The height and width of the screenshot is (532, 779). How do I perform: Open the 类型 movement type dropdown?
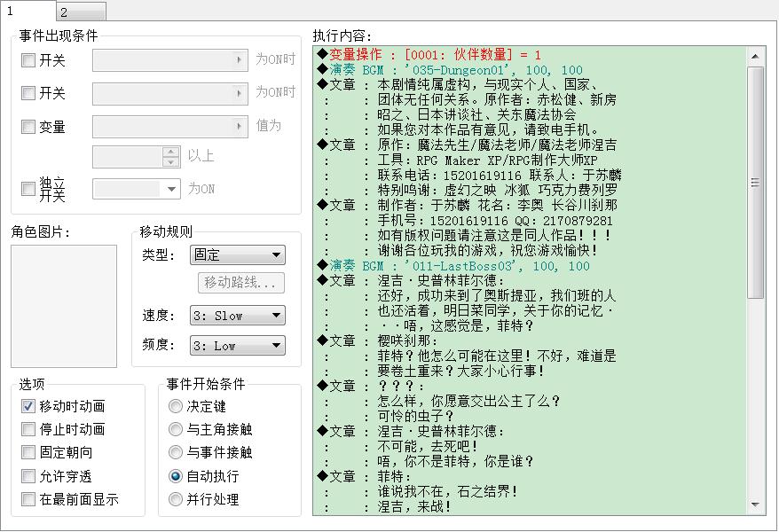(238, 254)
